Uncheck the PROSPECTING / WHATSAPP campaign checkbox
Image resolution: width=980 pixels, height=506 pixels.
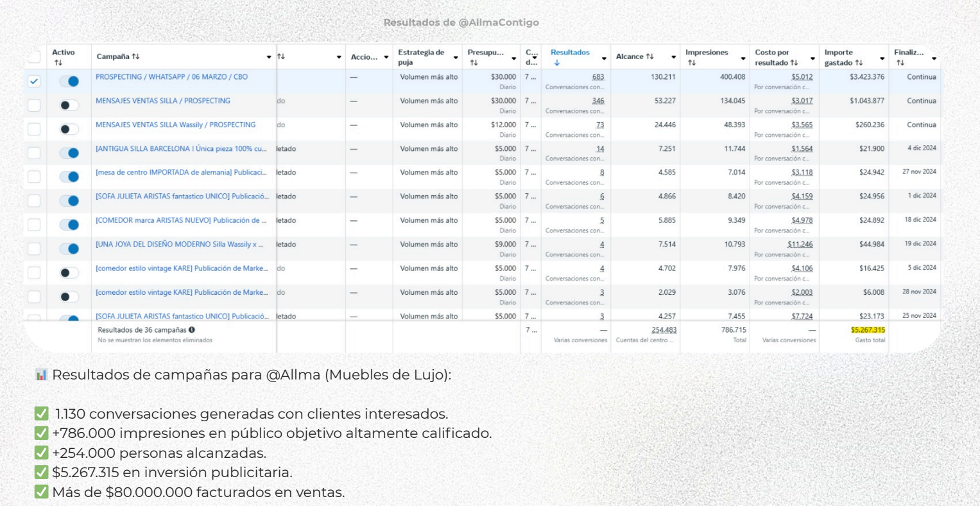(x=34, y=82)
